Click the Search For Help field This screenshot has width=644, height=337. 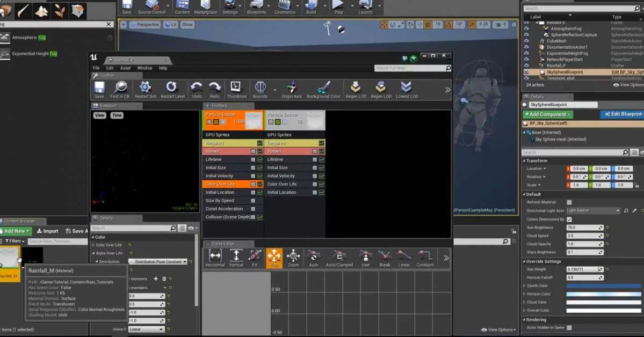tap(413, 68)
